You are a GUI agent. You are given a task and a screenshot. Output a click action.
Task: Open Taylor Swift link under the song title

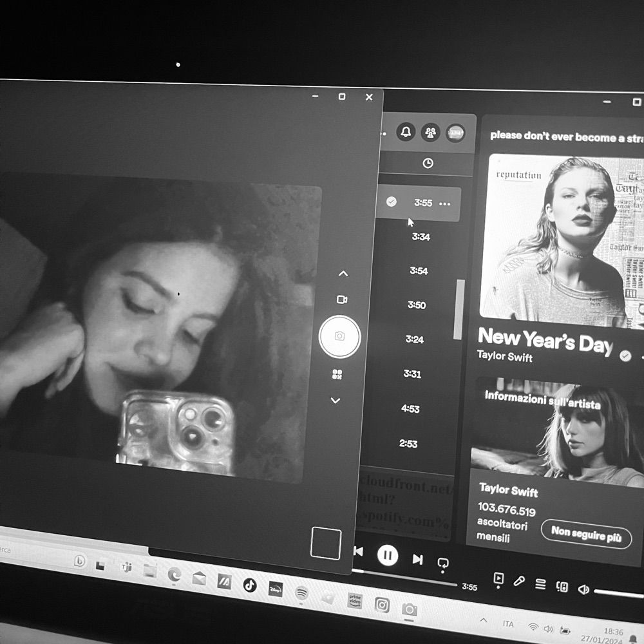click(505, 356)
